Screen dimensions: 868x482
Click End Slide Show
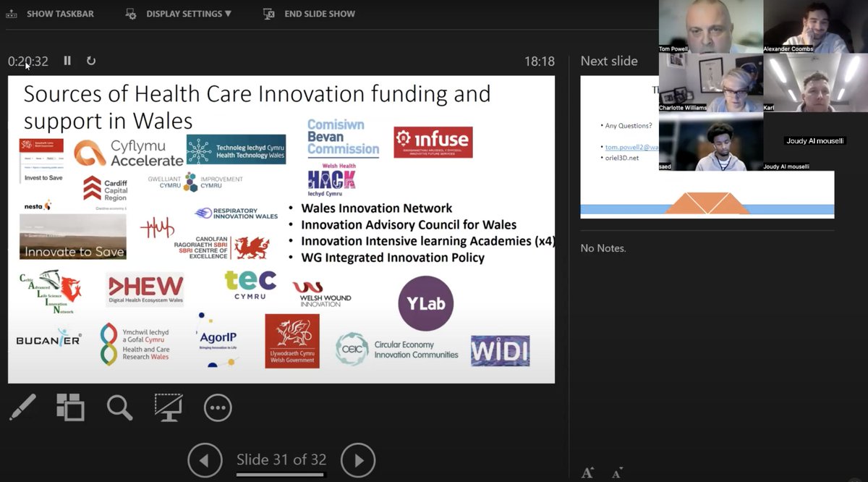click(309, 14)
